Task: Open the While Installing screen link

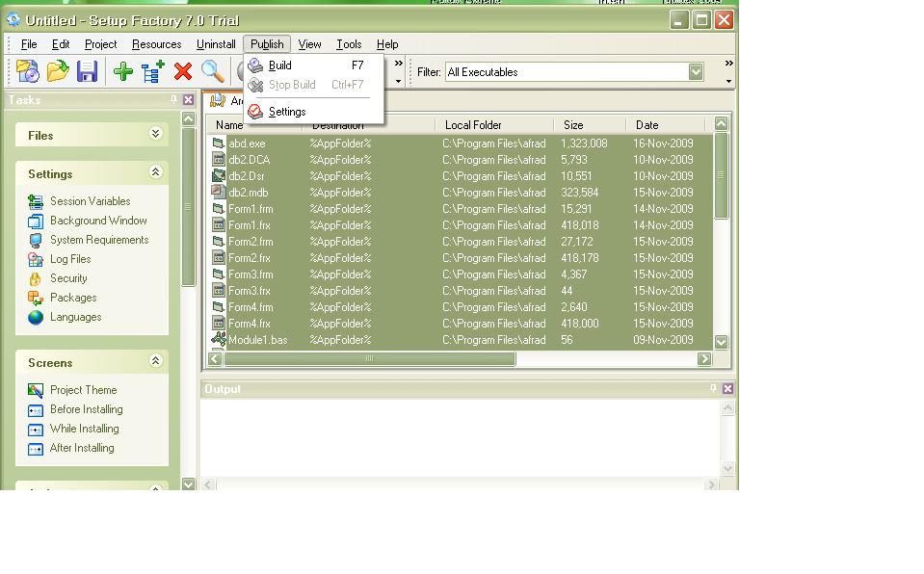Action: (x=84, y=429)
